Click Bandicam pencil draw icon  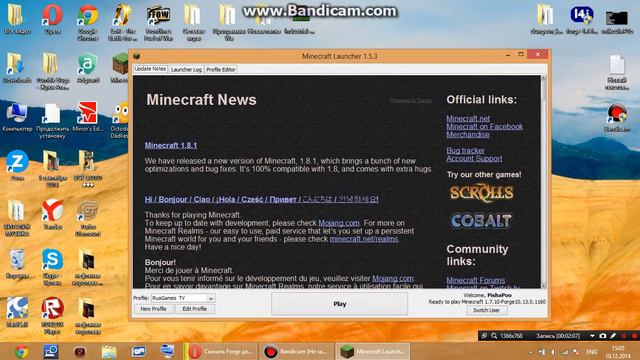pyautogui.click(x=613, y=336)
